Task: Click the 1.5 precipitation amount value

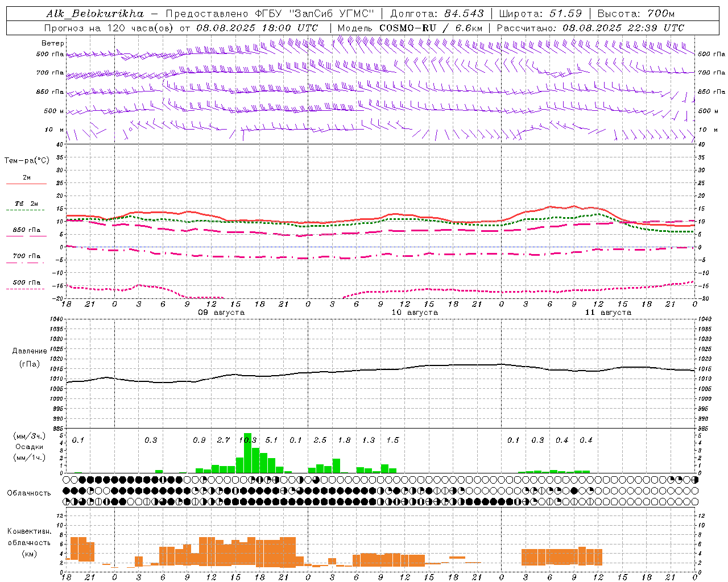Action: (392, 440)
